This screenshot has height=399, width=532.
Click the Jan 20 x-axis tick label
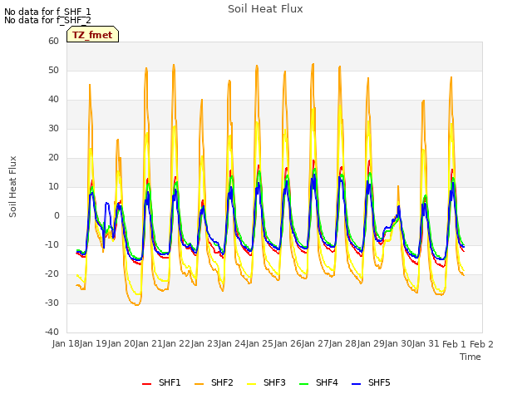[x=121, y=343]
